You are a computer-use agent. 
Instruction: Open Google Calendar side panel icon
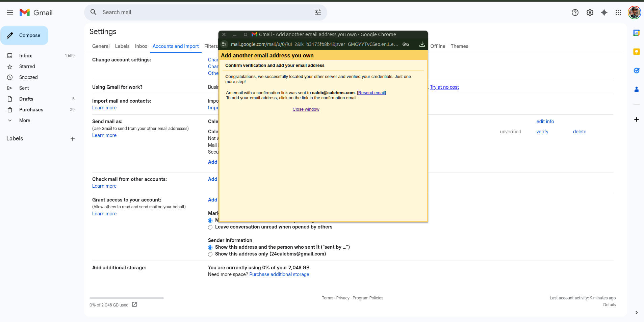[637, 33]
